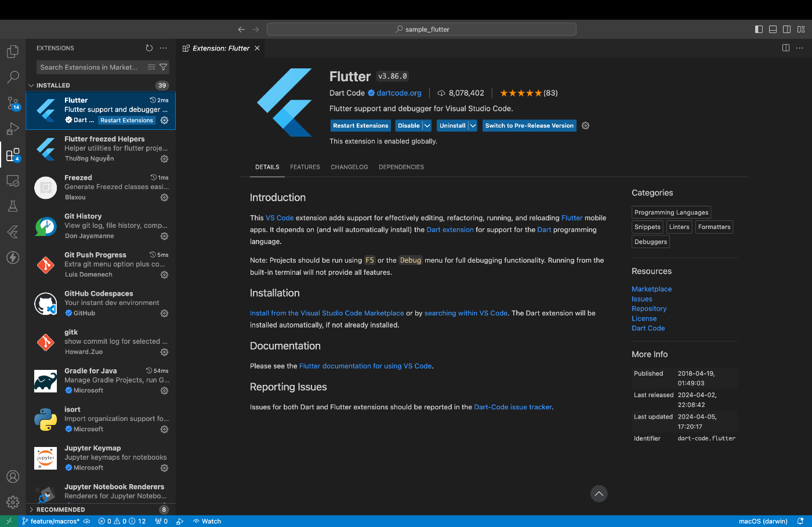Open the Dart-Code issue tracker link

pos(513,407)
